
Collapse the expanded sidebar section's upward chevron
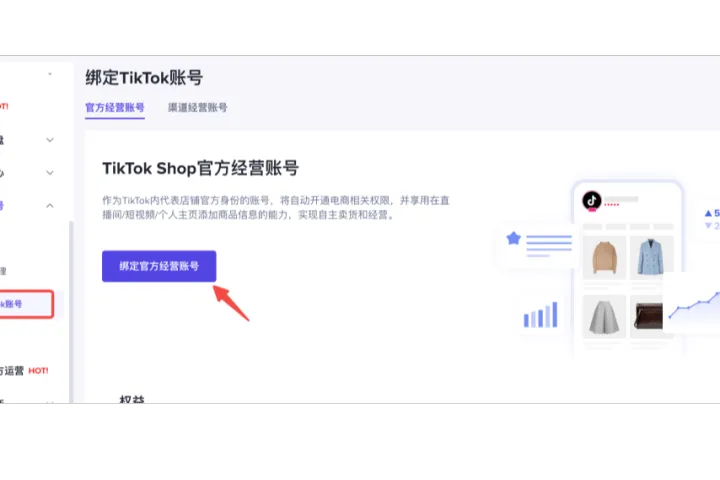click(50, 206)
